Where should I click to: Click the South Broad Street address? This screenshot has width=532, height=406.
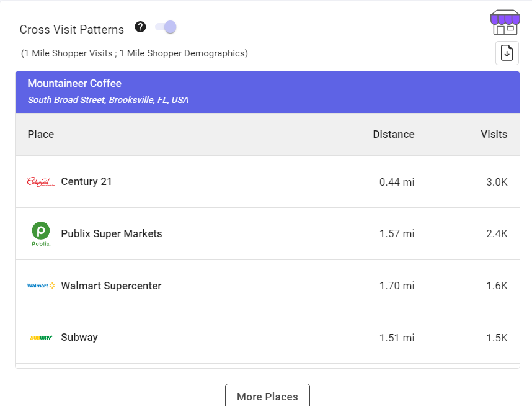[x=108, y=100]
